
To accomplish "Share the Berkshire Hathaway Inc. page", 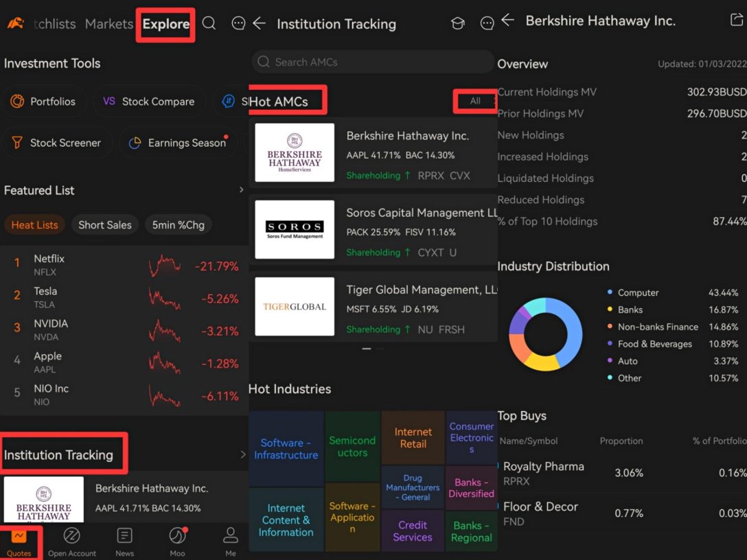I will (737, 20).
